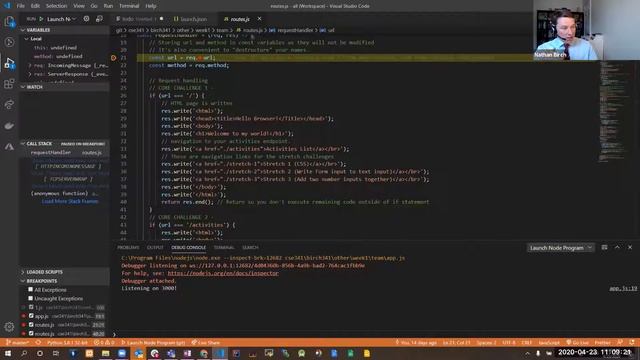This screenshot has height=360, width=640.
Task: Expand the Loaded Scripts section
Action: [x=64, y=272]
